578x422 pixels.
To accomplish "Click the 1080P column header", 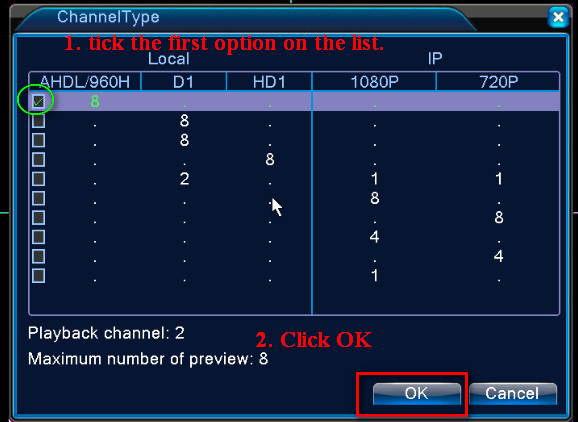I will [374, 82].
